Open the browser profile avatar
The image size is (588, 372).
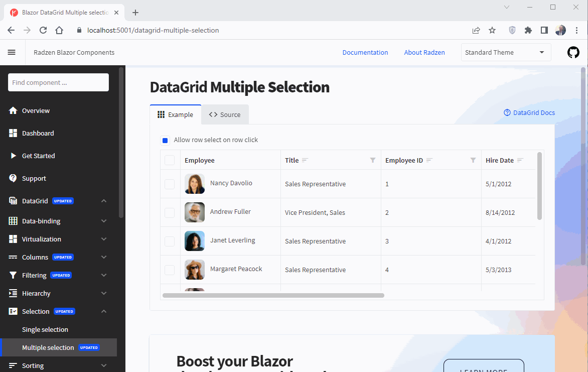click(x=560, y=31)
